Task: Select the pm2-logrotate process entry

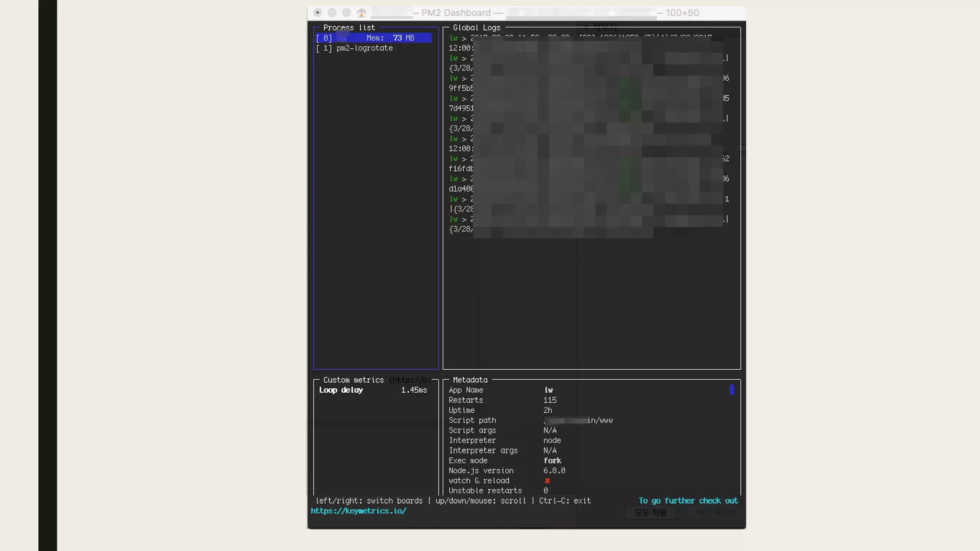Action: click(x=364, y=48)
